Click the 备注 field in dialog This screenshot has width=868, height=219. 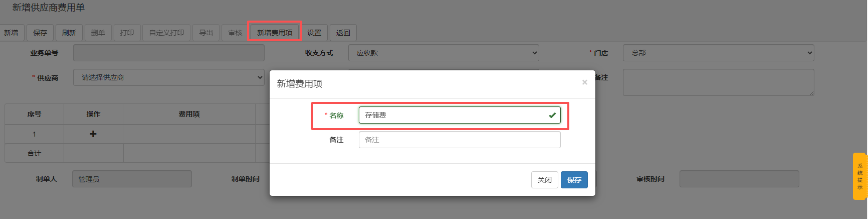pyautogui.click(x=459, y=140)
